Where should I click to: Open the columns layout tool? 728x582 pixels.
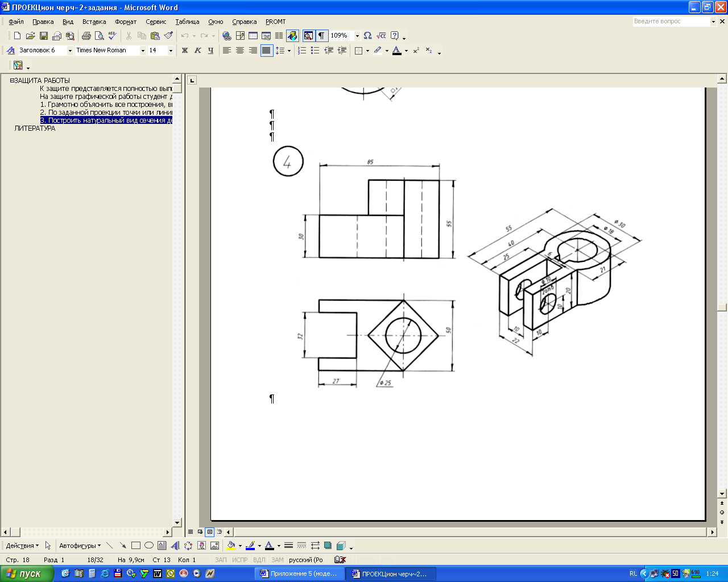point(279,36)
